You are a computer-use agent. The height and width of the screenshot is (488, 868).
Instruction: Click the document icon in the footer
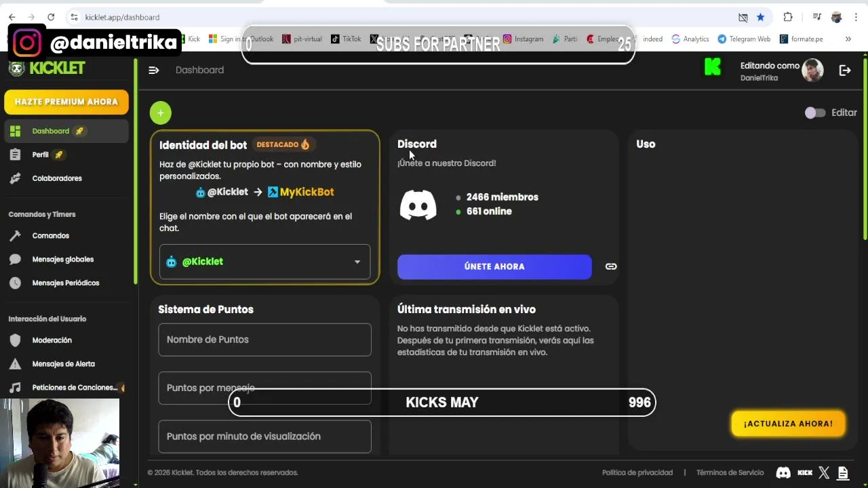point(843,472)
